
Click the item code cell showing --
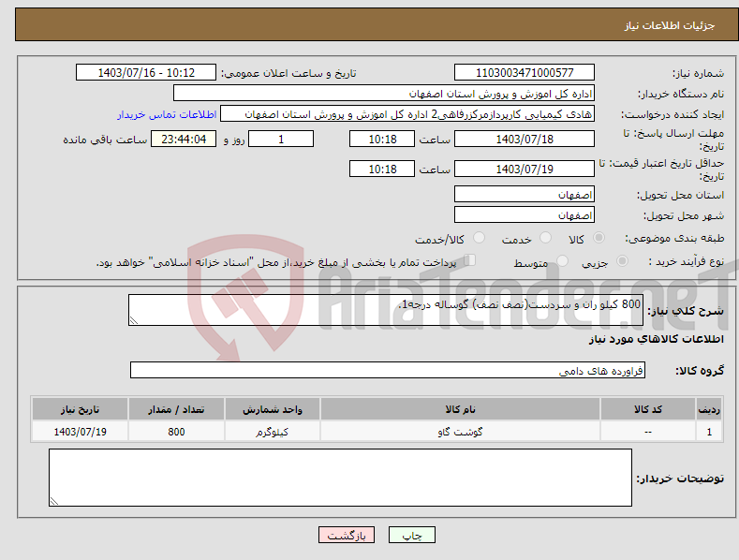[648, 432]
